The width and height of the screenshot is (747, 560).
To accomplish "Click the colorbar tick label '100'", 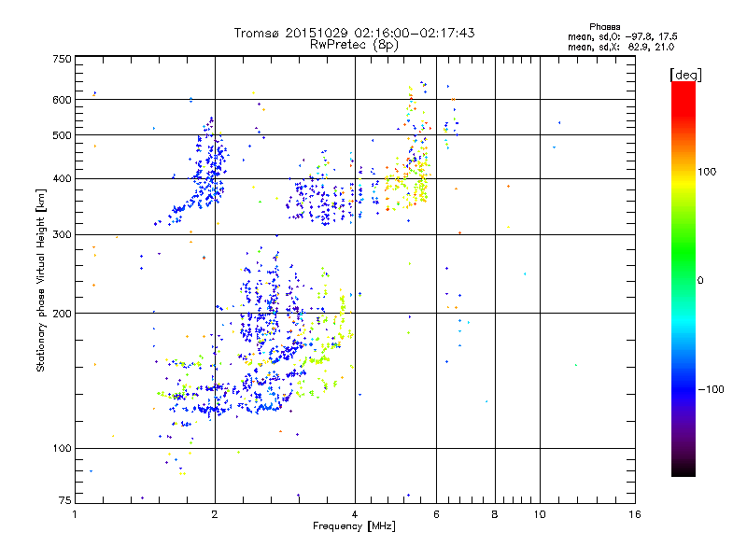I will coord(707,172).
